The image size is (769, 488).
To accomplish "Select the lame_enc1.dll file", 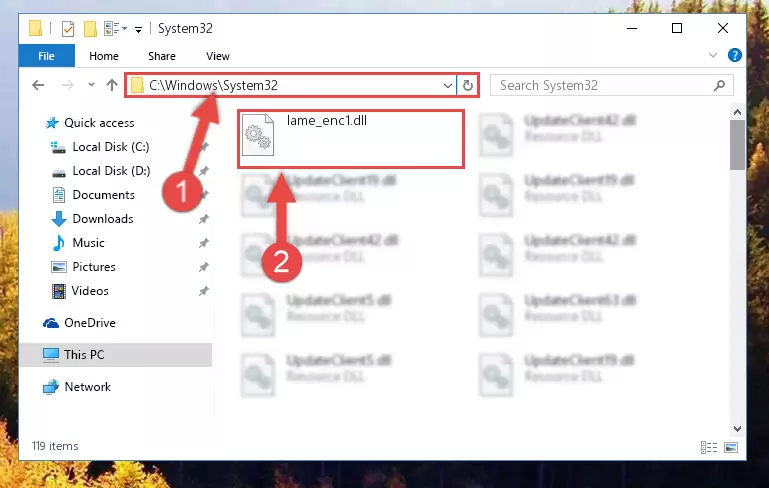I will click(x=351, y=139).
